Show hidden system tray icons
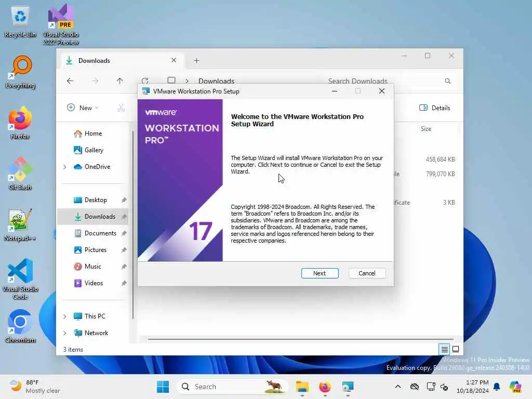 (x=397, y=387)
